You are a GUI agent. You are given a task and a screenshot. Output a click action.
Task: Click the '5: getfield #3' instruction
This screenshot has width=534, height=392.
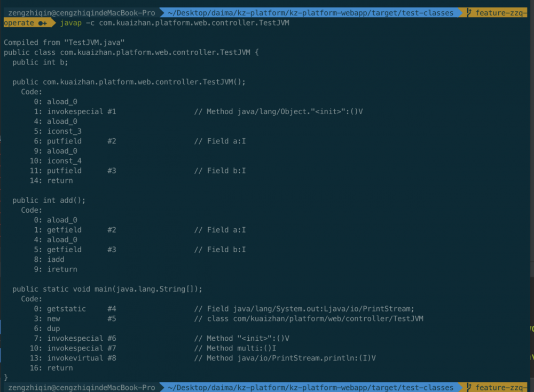pyautogui.click(x=75, y=250)
